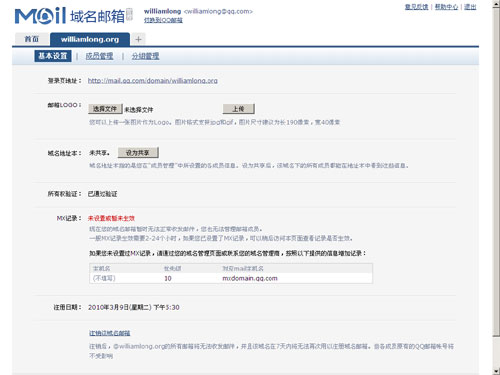Select the williamlong.org tab
500x375 pixels.
(90, 39)
